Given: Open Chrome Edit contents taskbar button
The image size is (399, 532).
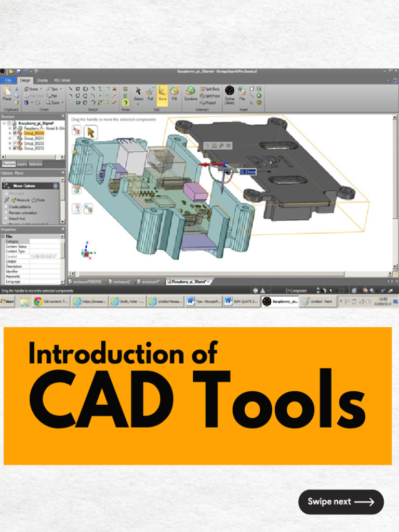Looking at the screenshot, I should point(51,301).
